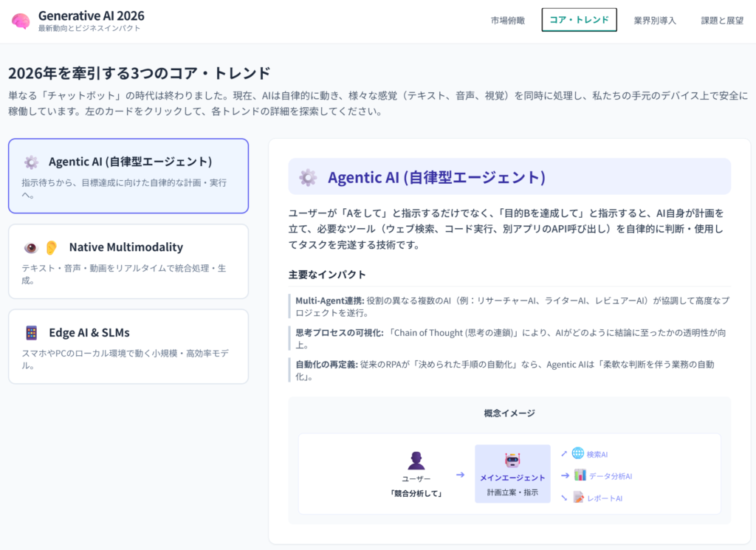The image size is (756, 550).
Task: Click the メインエージェント box in diagram
Action: (x=512, y=474)
